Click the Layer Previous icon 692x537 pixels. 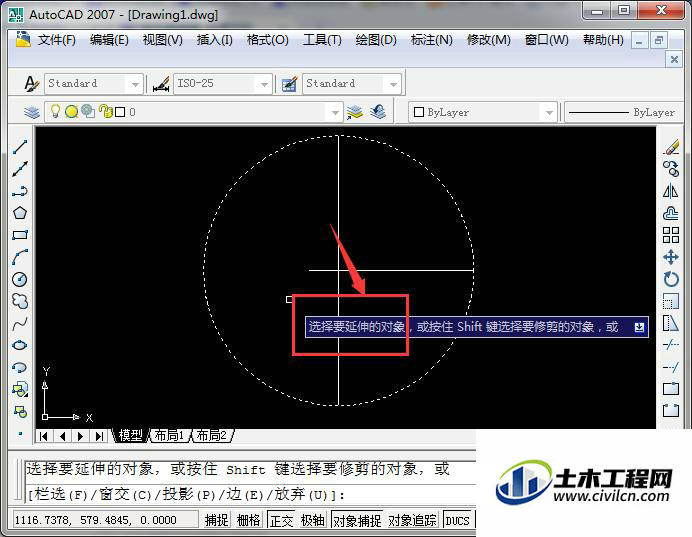[378, 112]
